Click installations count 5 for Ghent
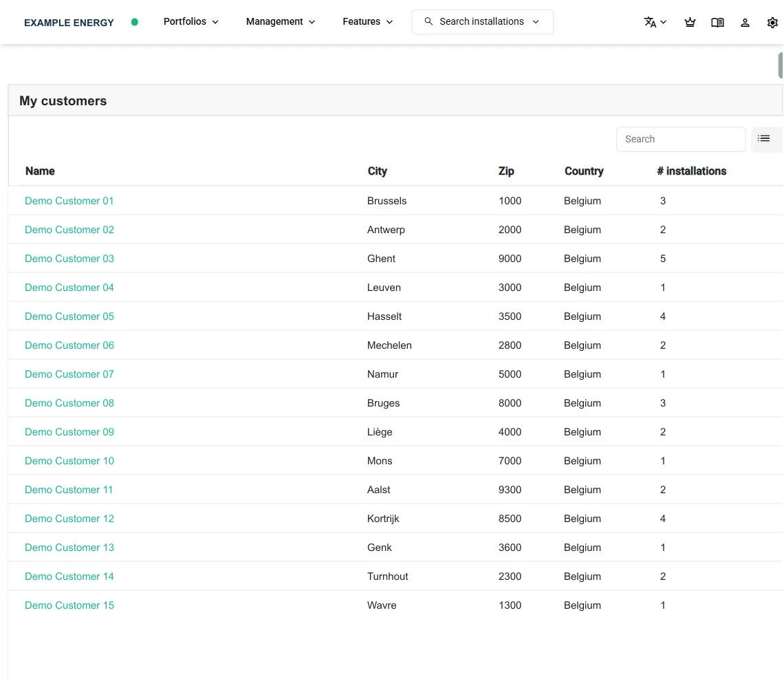 point(662,259)
